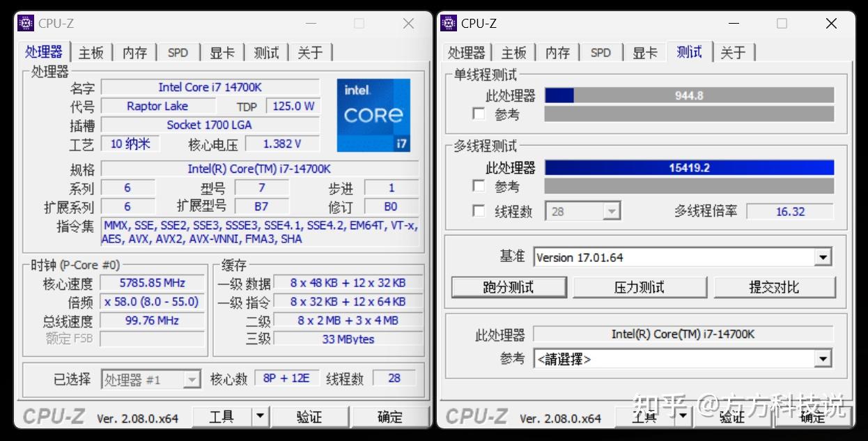This screenshot has height=441, width=868.
Task: Click the Intel Core i7 logo badge
Action: 373,115
